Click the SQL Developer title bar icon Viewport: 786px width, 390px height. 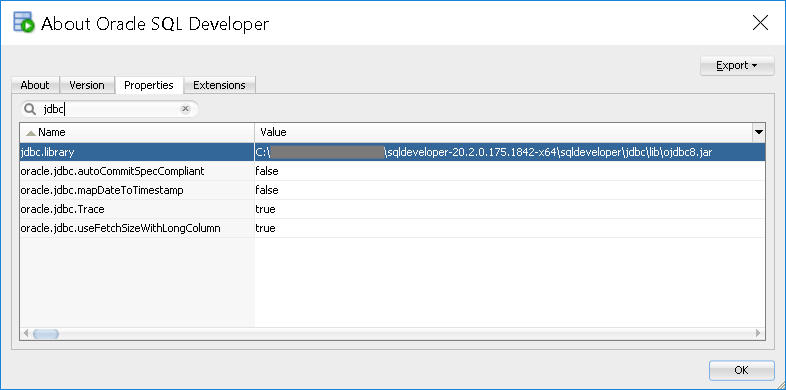[x=24, y=23]
